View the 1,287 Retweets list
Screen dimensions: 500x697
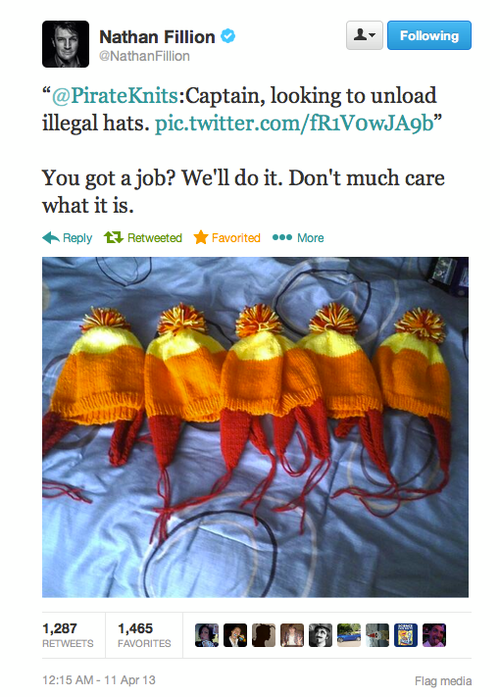68,635
